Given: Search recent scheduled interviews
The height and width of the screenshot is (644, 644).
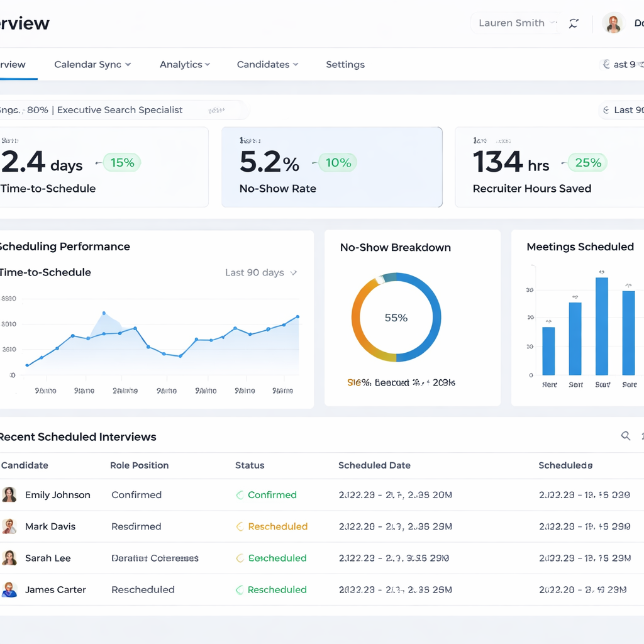Looking at the screenshot, I should 626,436.
